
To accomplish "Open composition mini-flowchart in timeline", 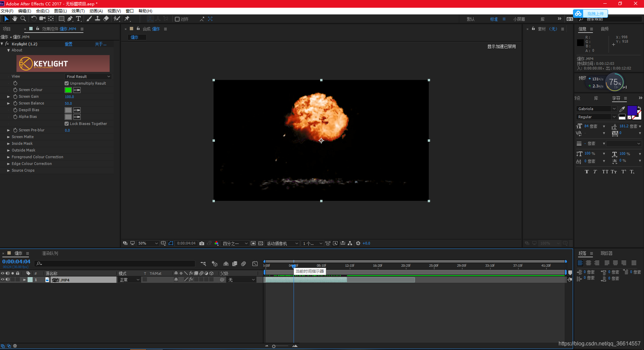I will [203, 264].
